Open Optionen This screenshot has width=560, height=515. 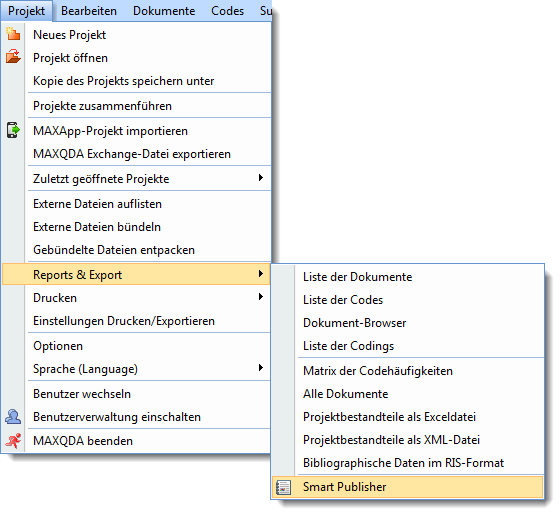[136, 345]
